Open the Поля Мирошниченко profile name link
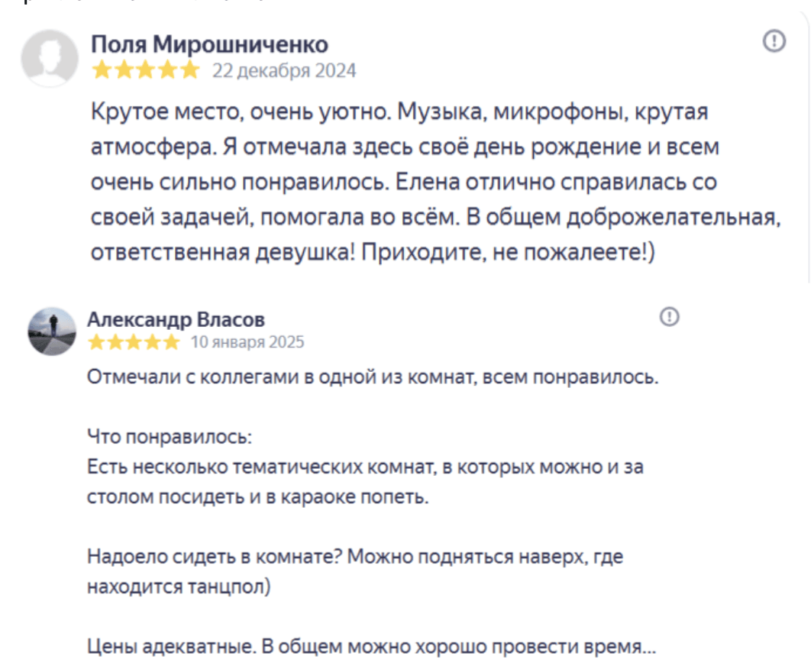Image resolution: width=811 pixels, height=672 pixels. click(209, 44)
